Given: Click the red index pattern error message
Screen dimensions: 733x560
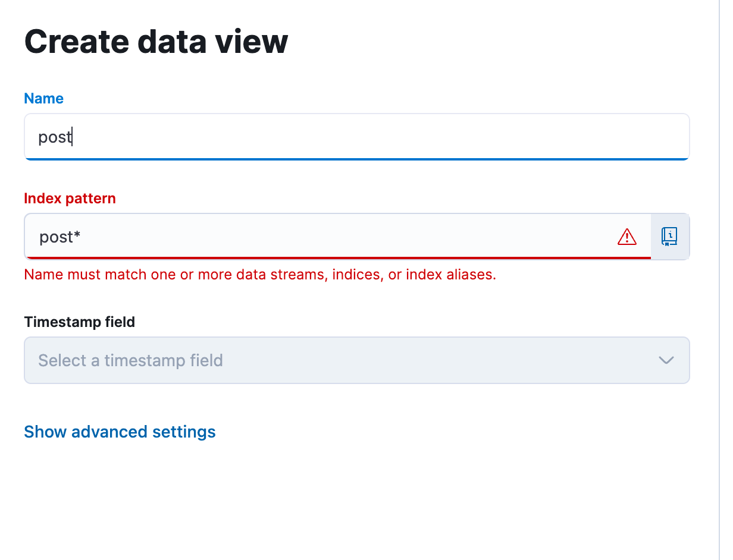Looking at the screenshot, I should tap(259, 275).
